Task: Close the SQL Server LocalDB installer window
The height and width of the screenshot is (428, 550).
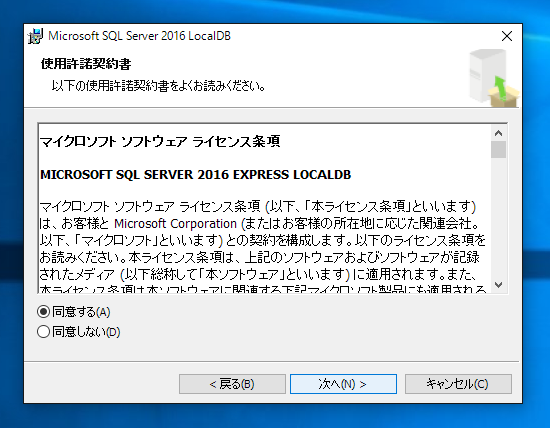Action: pos(507,36)
